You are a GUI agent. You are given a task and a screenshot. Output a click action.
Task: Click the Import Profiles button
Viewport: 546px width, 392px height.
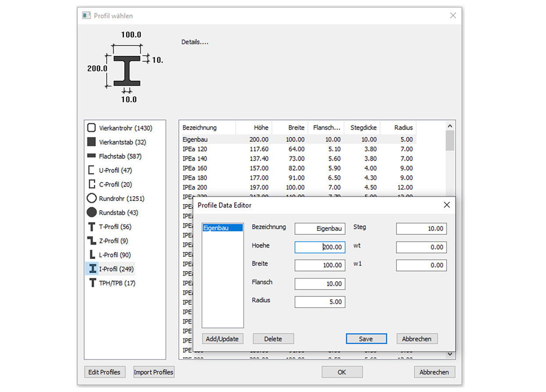[154, 372]
